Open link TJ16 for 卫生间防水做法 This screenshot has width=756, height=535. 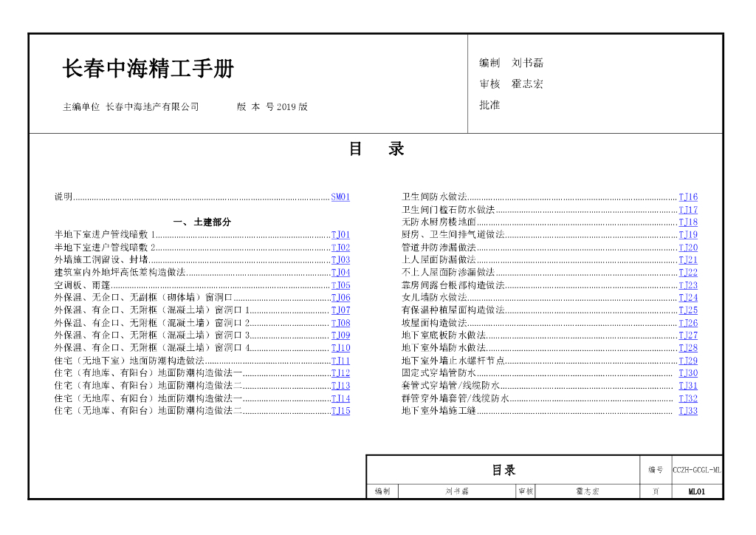pyautogui.click(x=688, y=197)
